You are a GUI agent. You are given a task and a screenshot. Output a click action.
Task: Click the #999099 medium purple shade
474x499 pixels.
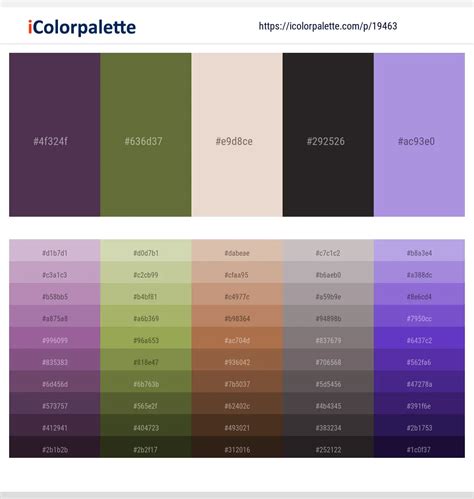pos(55,338)
